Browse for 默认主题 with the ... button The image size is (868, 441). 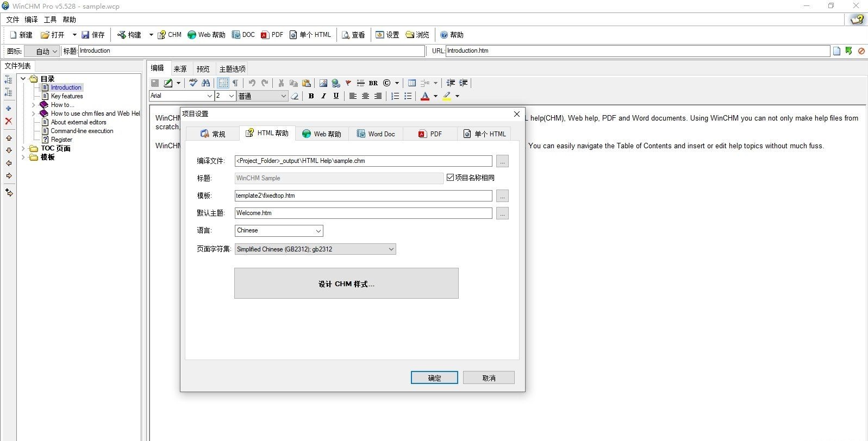[502, 213]
